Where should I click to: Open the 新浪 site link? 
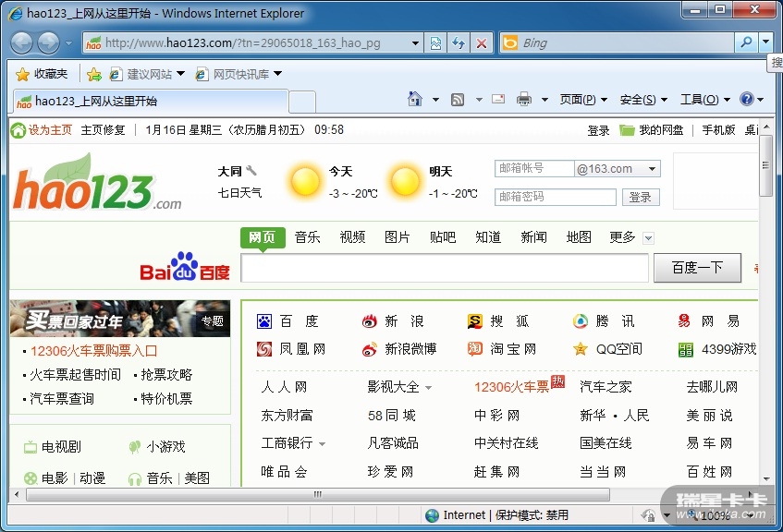point(393,320)
